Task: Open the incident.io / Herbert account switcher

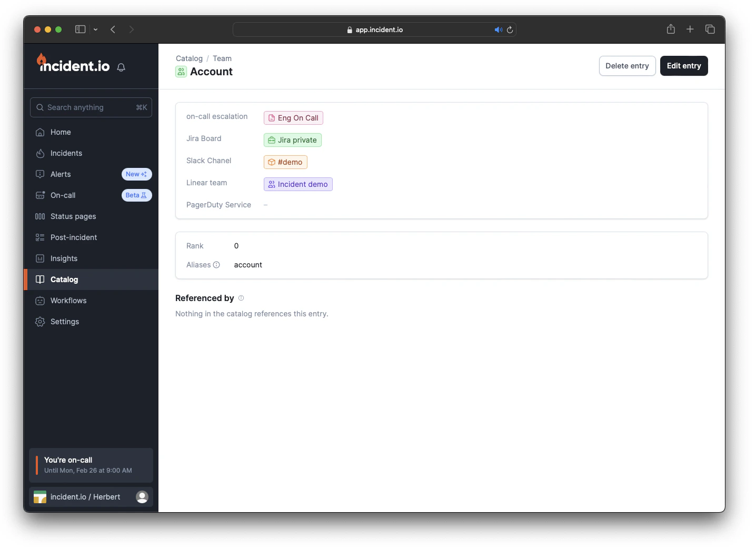Action: pyautogui.click(x=91, y=497)
